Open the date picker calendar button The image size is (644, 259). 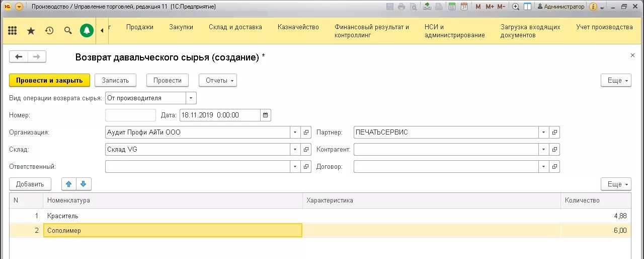[x=266, y=115]
